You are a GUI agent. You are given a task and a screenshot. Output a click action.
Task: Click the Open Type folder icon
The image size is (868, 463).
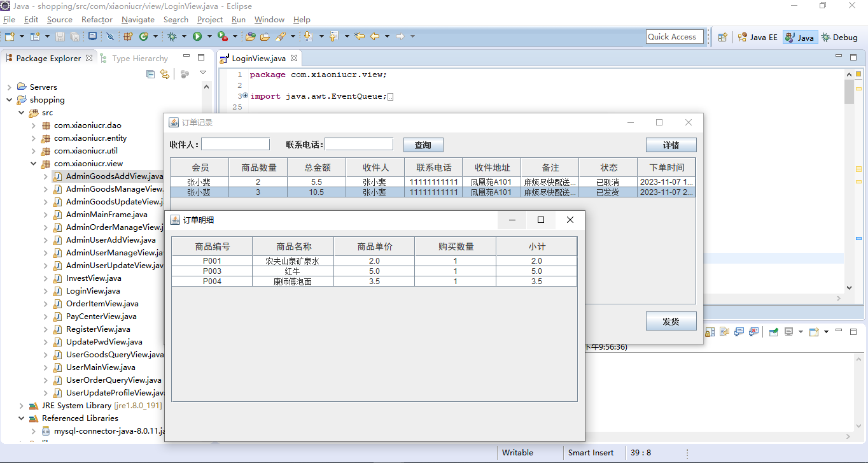(250, 36)
